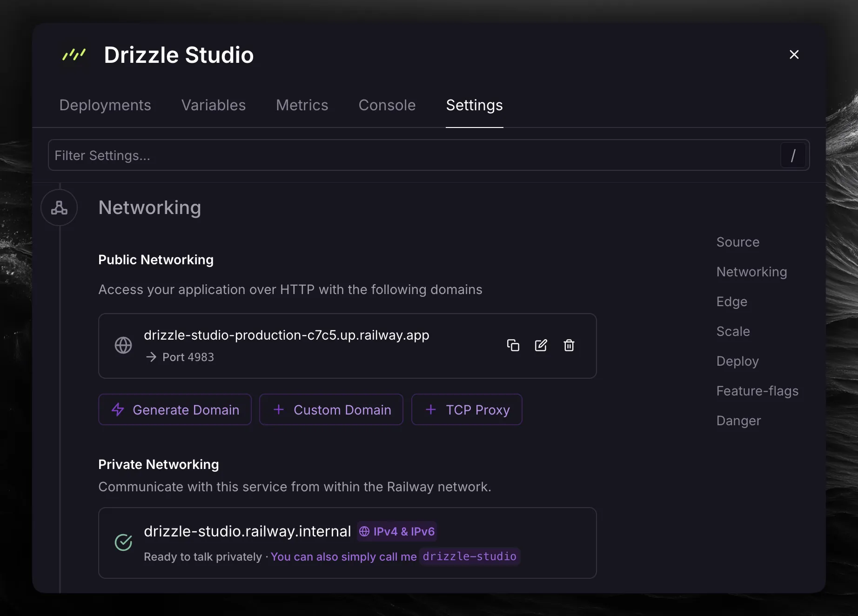Focus the Filter Settings search field
The height and width of the screenshot is (616, 858).
pos(429,155)
